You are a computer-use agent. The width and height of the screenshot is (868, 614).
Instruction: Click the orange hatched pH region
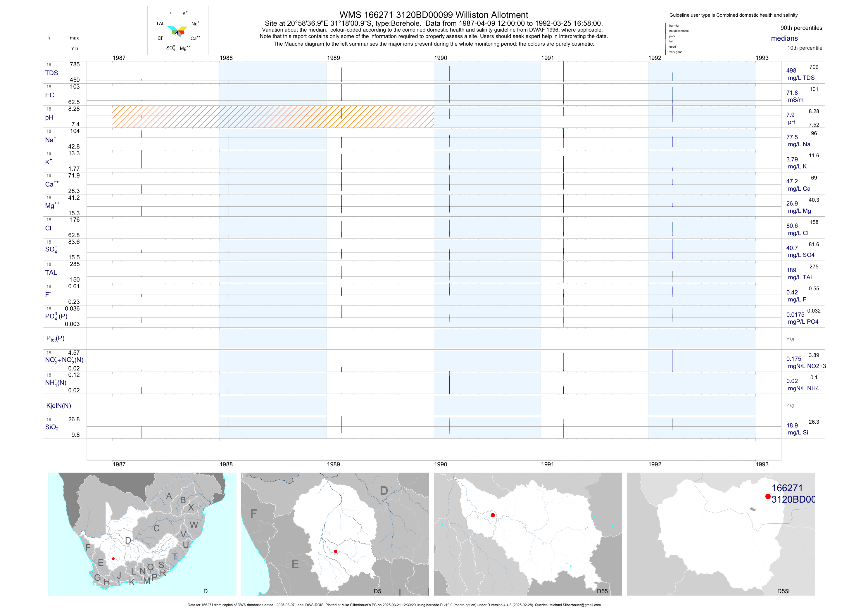tap(272, 116)
